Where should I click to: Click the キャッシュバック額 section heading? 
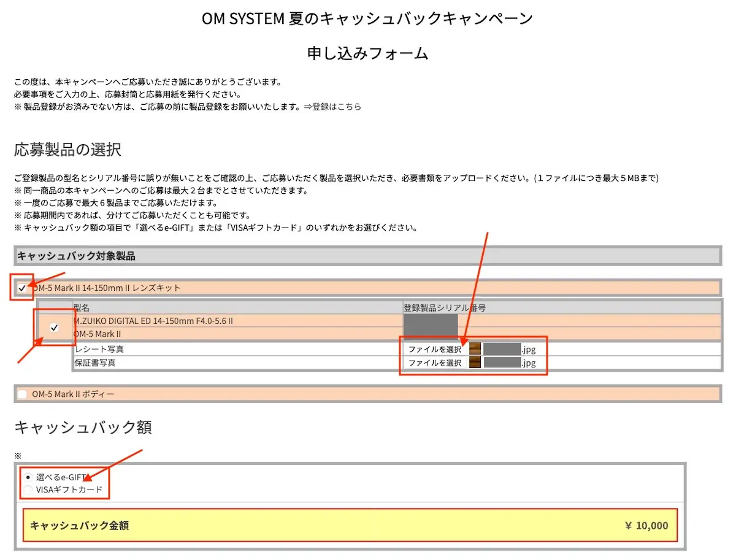[83, 428]
